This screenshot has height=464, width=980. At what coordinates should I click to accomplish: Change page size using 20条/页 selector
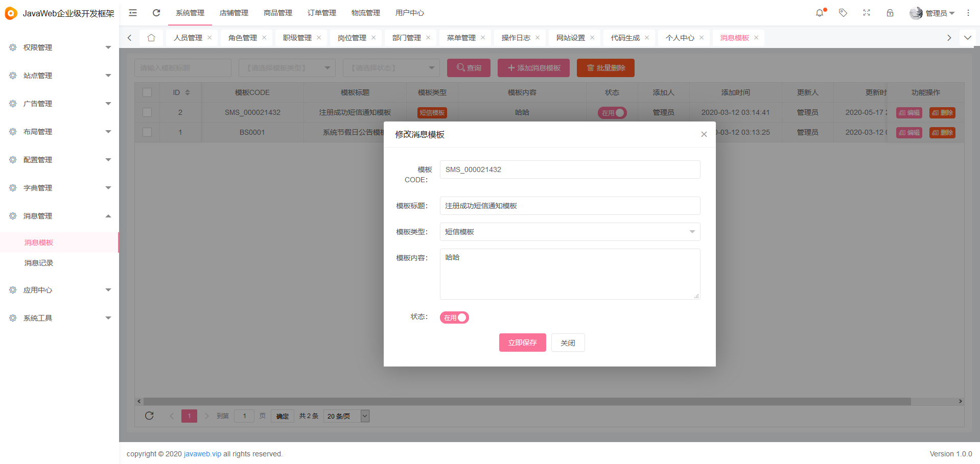pyautogui.click(x=346, y=416)
